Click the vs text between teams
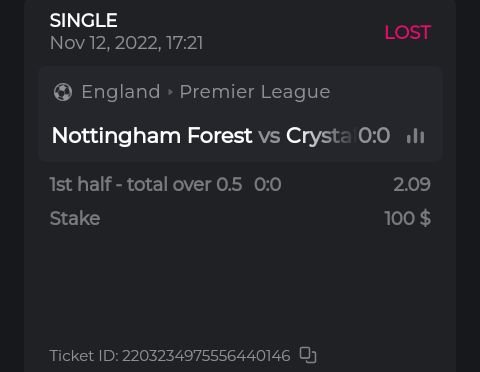Screen dimensions: 480x372 coord(269,137)
